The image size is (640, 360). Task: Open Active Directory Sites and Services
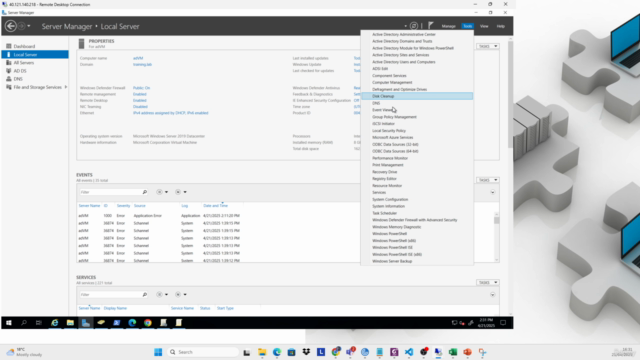(x=417, y=55)
